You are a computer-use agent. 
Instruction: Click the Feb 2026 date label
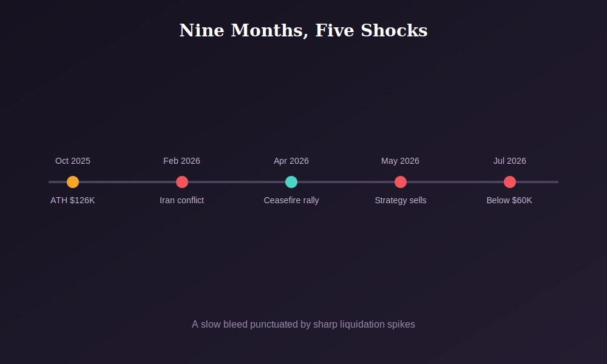[182, 161]
